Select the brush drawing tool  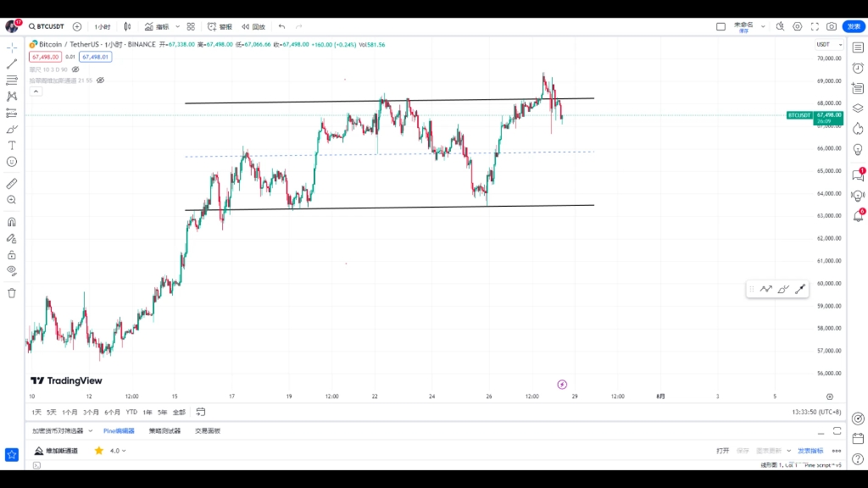[x=12, y=130]
